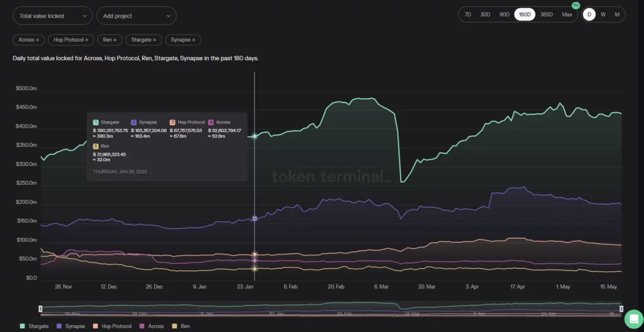Image resolution: width=644 pixels, height=332 pixels.
Task: Toggle Stargate series in chart legend
Action: coord(35,326)
